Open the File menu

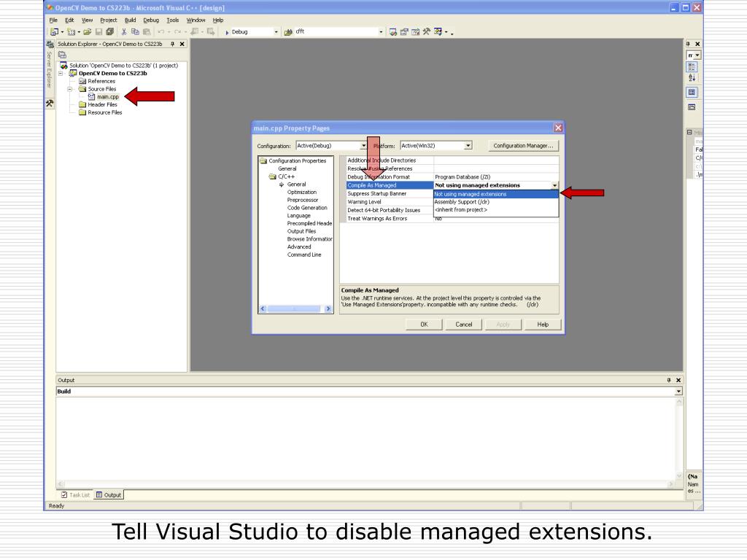(53, 20)
